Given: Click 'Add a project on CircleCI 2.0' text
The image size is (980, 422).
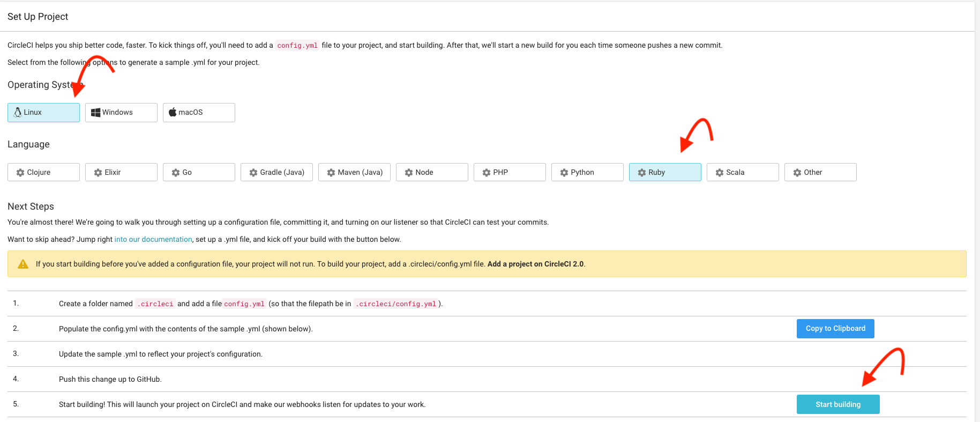Looking at the screenshot, I should click(535, 264).
